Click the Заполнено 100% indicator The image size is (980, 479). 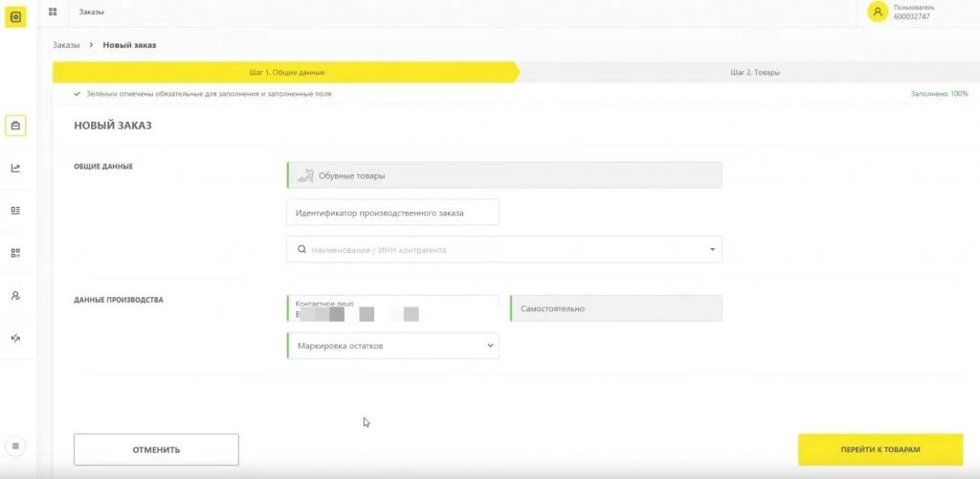940,94
